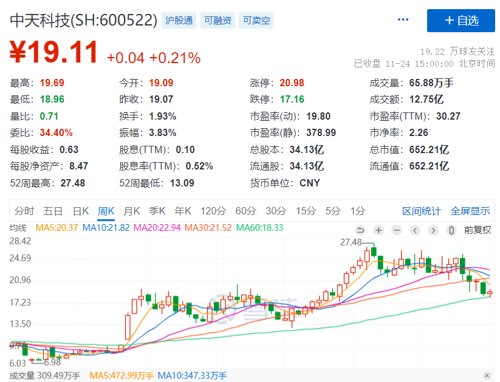Open the 前复权 adjustment dropdown
Viewport: 500px width, 382px height.
(x=478, y=230)
